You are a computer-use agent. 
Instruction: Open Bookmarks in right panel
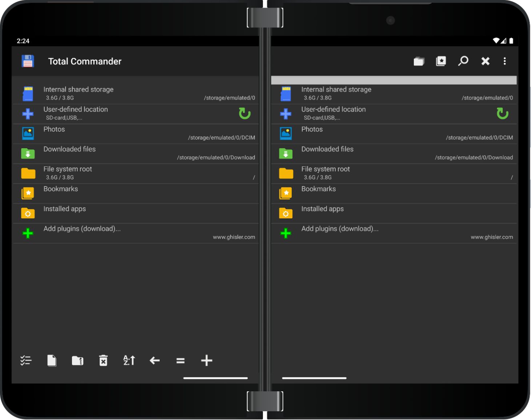click(394, 194)
